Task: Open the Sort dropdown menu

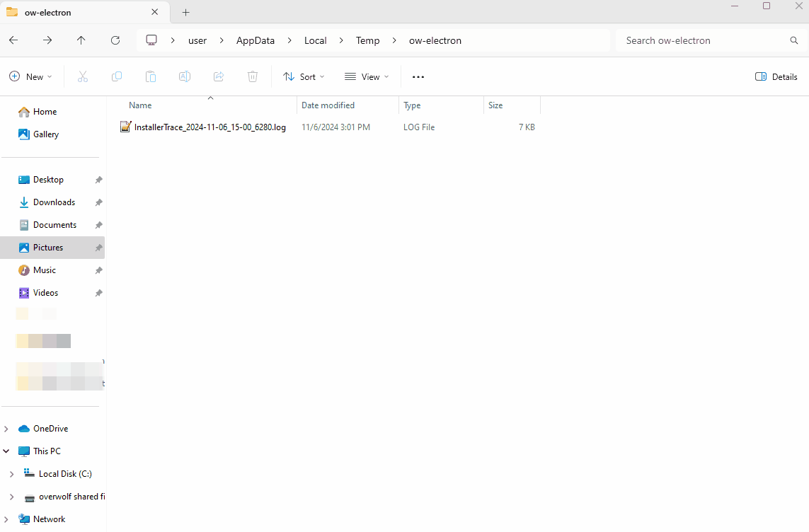Action: 304,77
